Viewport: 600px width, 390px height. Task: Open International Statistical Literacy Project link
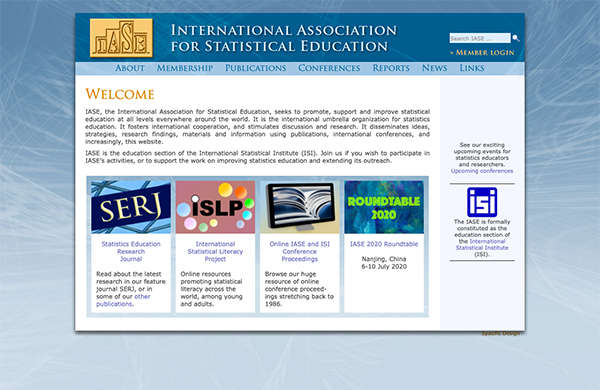point(215,251)
